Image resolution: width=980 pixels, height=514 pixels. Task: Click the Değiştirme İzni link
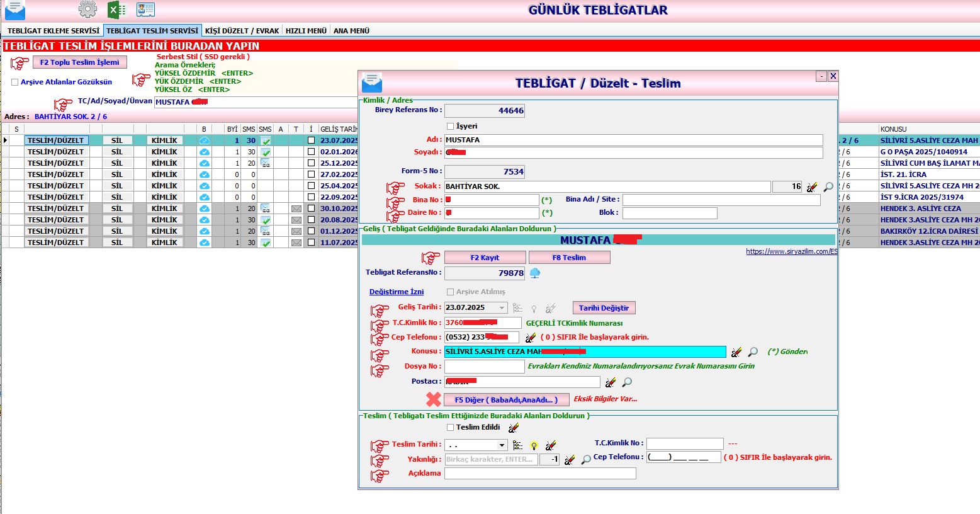[397, 292]
